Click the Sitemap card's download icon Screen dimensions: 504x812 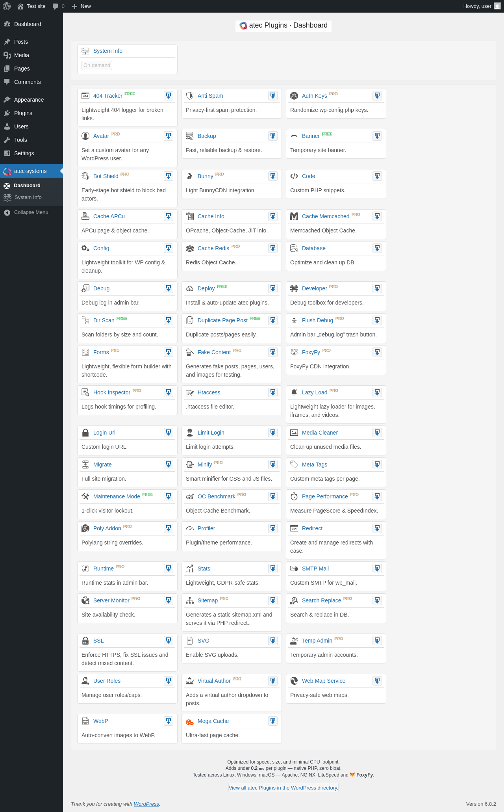point(273,600)
